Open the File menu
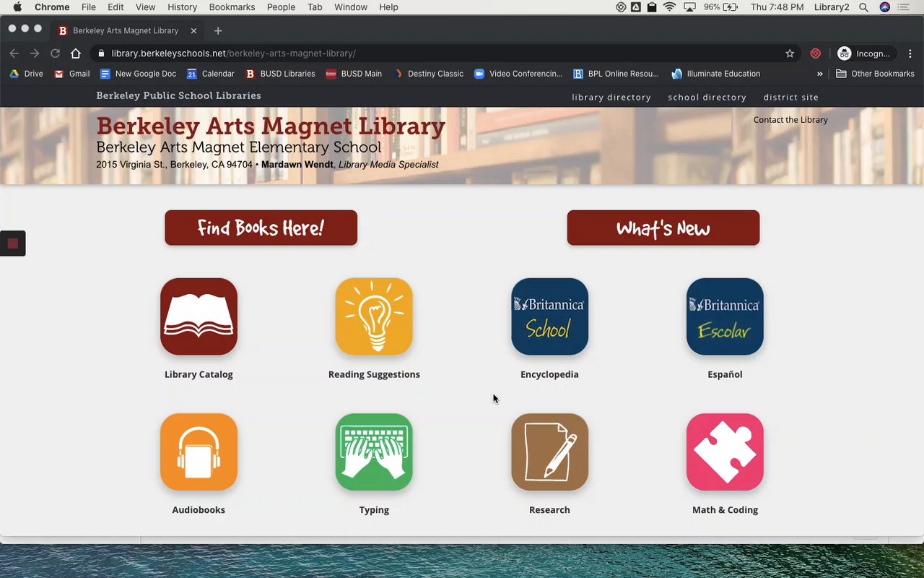This screenshot has width=924, height=578. tap(89, 7)
